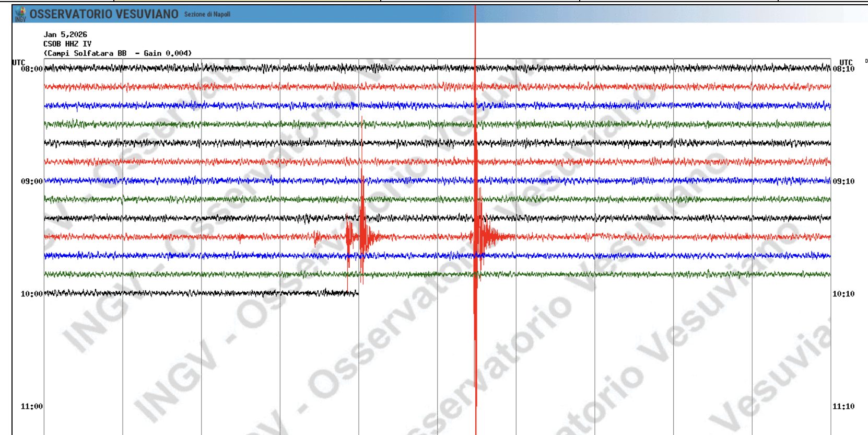
Task: Click the 08:10 time label
Action: (843, 69)
